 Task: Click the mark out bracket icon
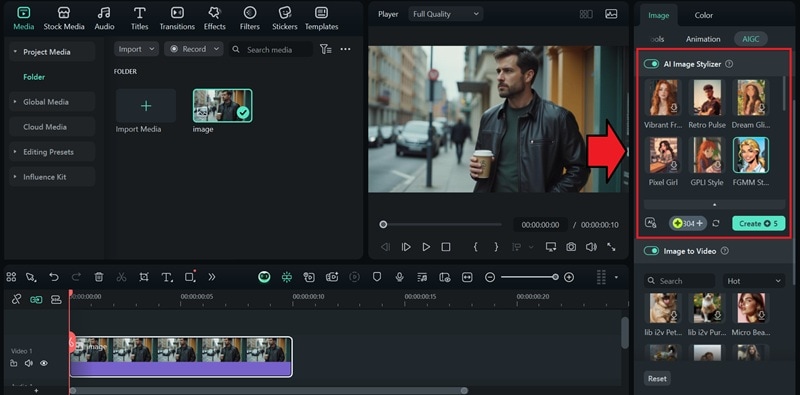tap(496, 247)
